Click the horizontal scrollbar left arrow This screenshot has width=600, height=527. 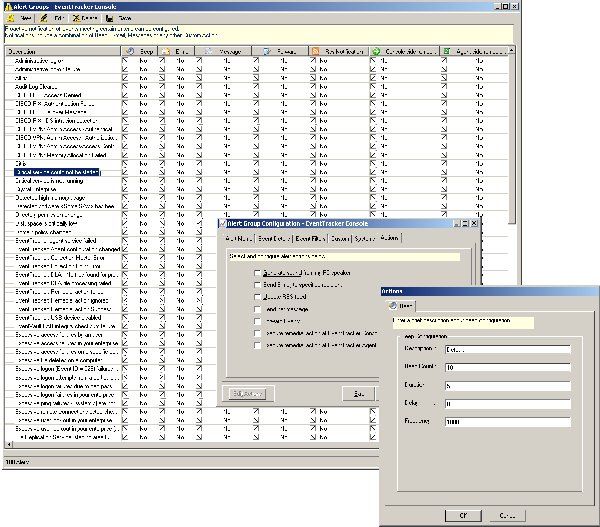[x=9, y=444]
